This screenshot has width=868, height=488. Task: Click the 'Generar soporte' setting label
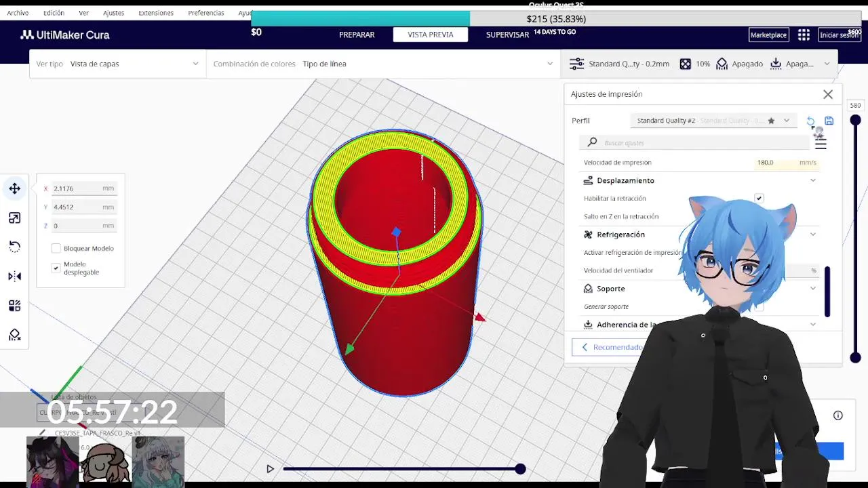coord(606,307)
